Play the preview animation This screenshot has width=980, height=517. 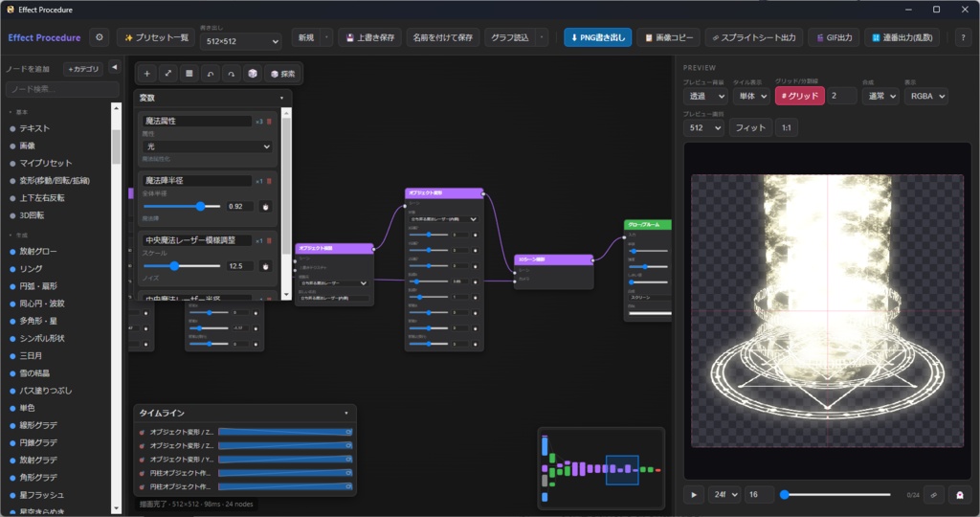(694, 494)
